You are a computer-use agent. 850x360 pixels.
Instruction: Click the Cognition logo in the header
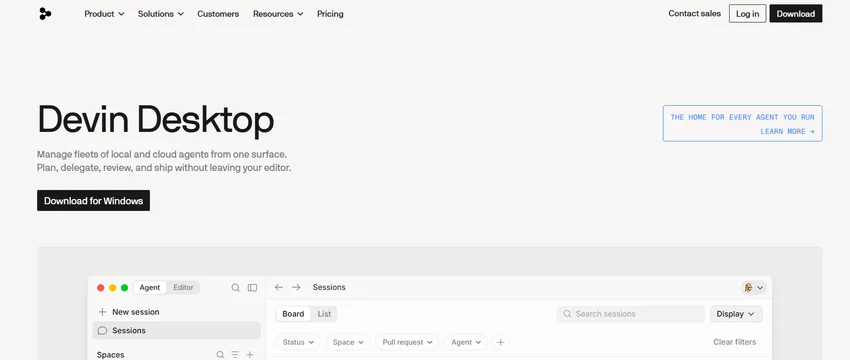45,14
